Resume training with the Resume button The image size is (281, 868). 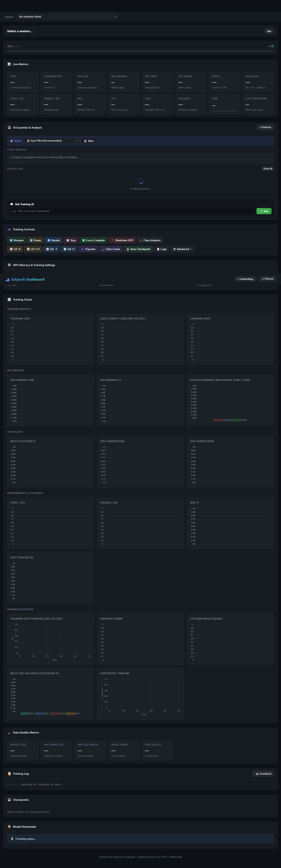(x=17, y=240)
